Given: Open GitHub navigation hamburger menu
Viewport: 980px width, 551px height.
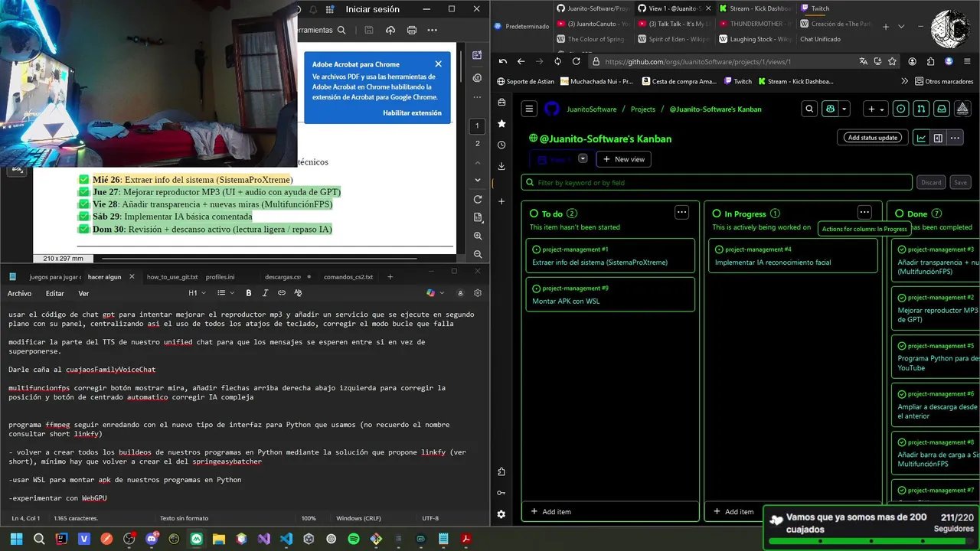Looking at the screenshot, I should tap(529, 109).
